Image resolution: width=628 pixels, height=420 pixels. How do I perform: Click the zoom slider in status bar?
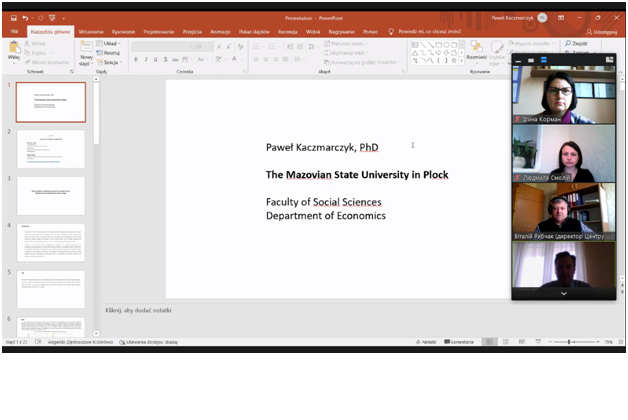[x=573, y=342]
